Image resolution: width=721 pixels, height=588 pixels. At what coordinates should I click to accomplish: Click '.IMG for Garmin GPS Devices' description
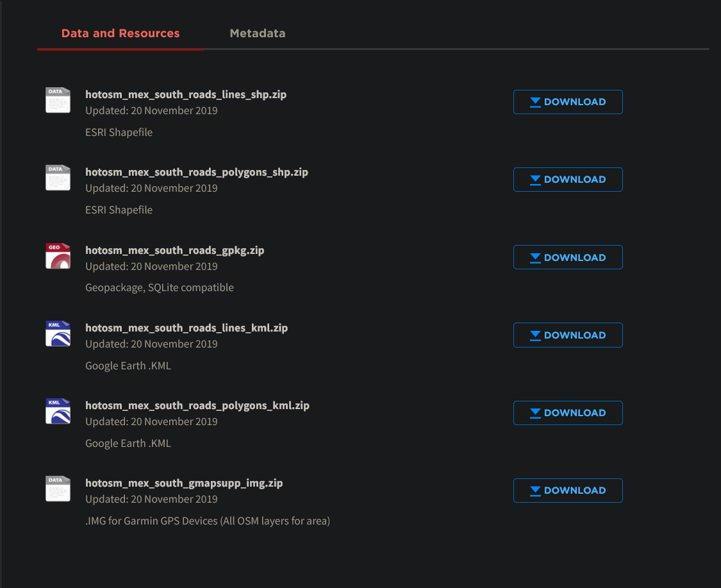point(208,521)
